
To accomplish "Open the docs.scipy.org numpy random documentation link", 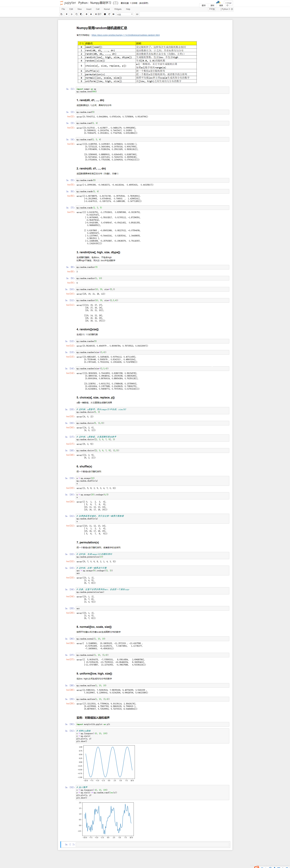I will [x=125, y=35].
